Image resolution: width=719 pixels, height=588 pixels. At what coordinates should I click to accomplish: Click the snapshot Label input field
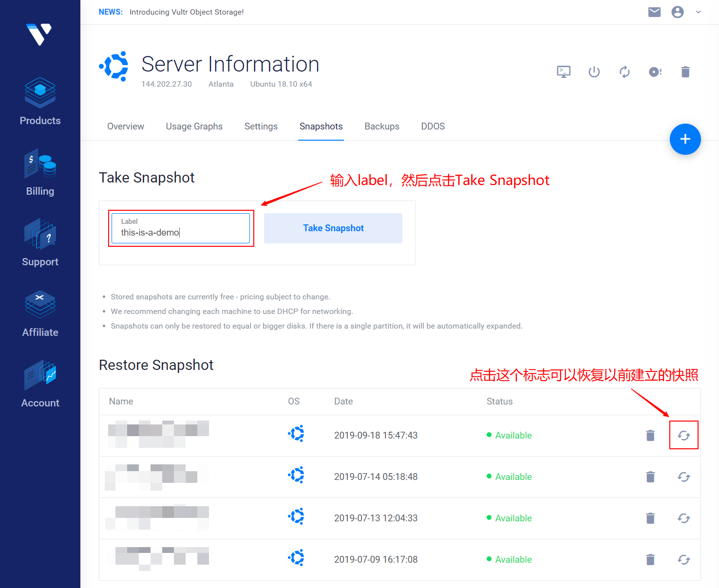pyautogui.click(x=180, y=232)
